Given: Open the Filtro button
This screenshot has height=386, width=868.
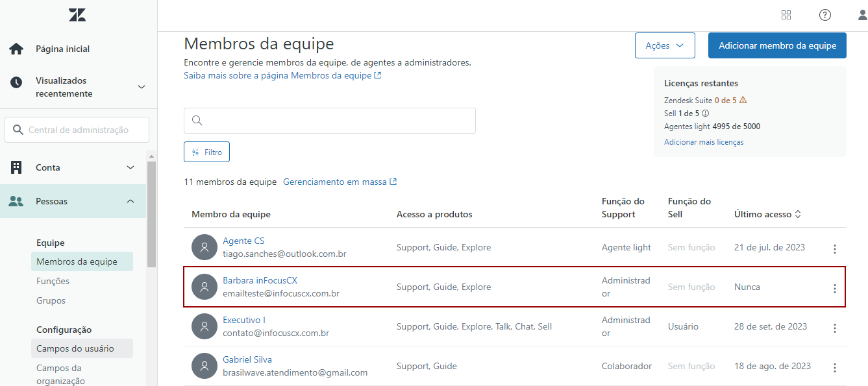Looking at the screenshot, I should tap(206, 152).
